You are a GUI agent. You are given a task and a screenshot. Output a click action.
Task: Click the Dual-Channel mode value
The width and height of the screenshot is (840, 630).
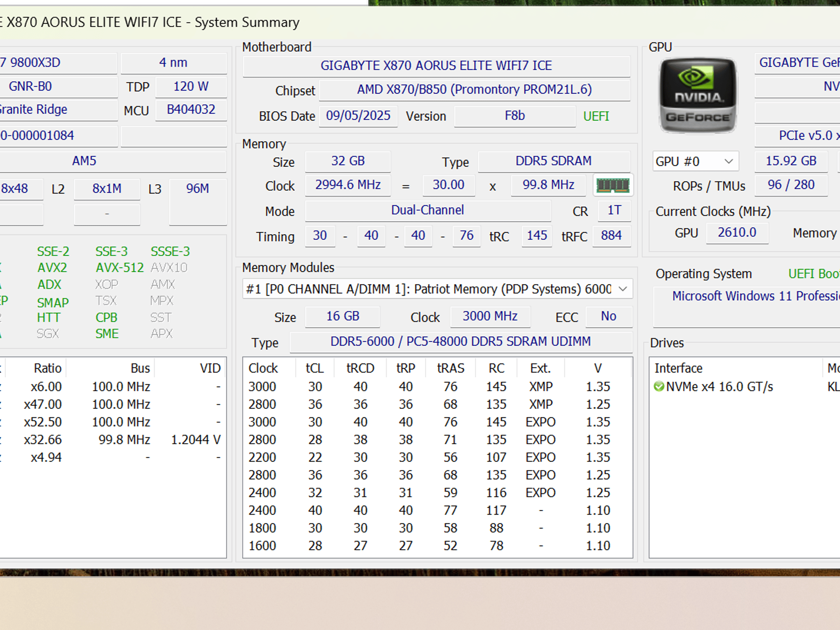click(x=428, y=210)
